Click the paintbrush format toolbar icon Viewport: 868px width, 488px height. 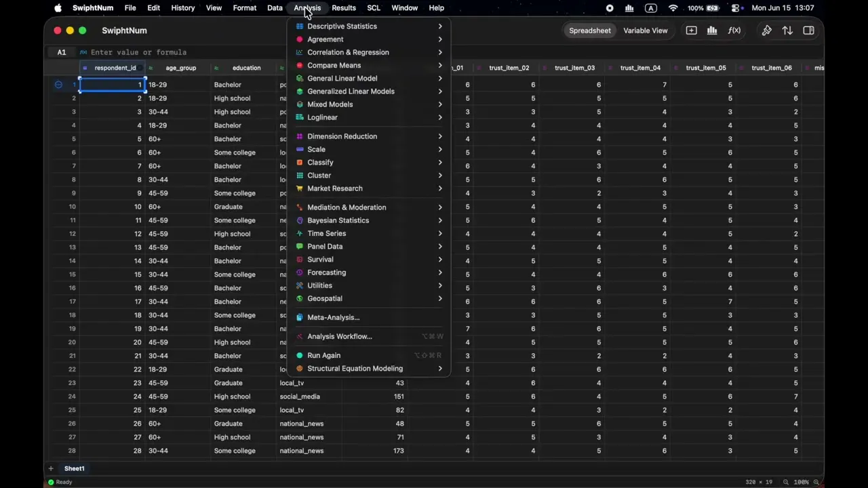766,30
